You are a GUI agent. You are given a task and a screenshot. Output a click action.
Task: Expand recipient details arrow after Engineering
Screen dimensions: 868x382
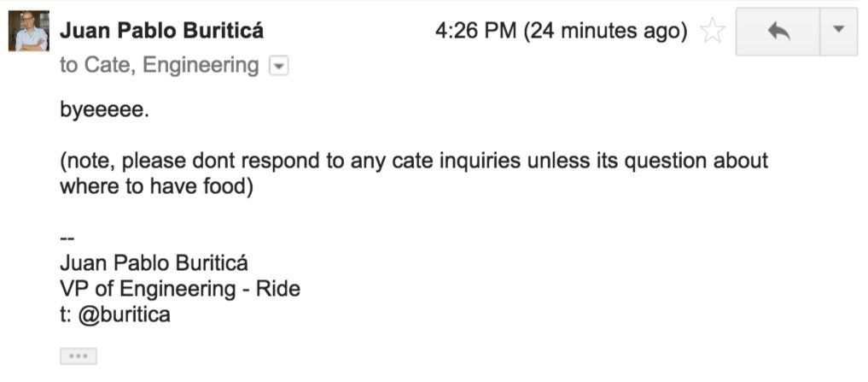tap(278, 66)
